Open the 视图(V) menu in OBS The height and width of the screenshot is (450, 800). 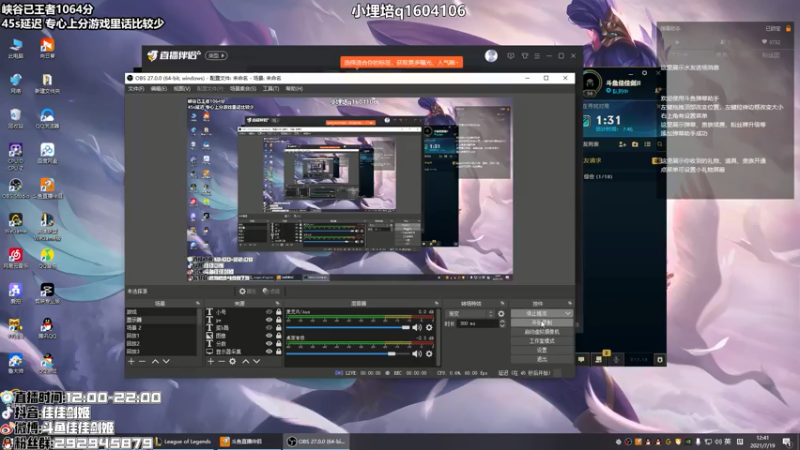click(x=182, y=89)
